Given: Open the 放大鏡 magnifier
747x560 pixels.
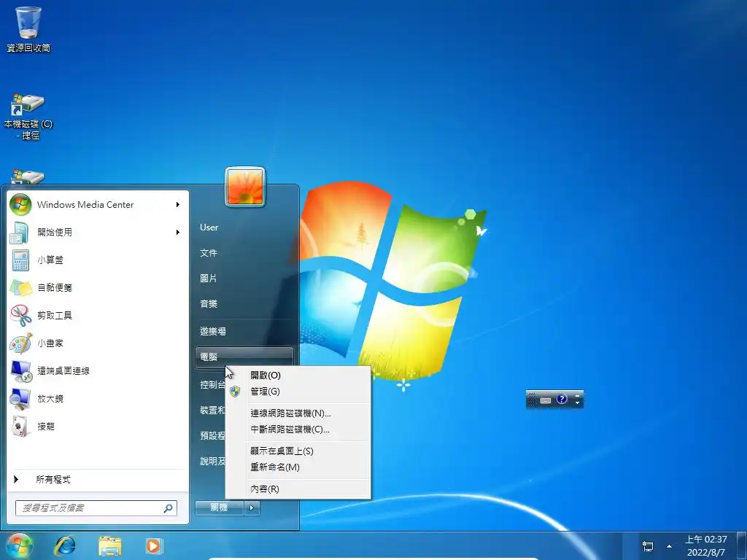Looking at the screenshot, I should click(98, 399).
